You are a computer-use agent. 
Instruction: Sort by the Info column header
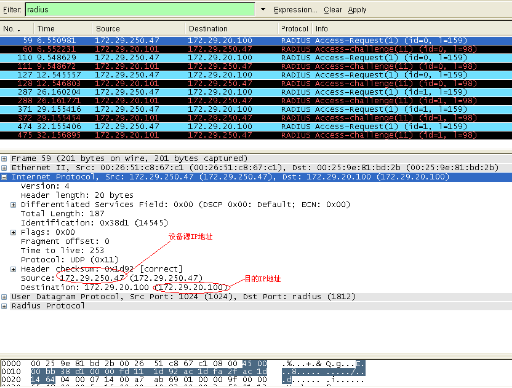coord(412,29)
